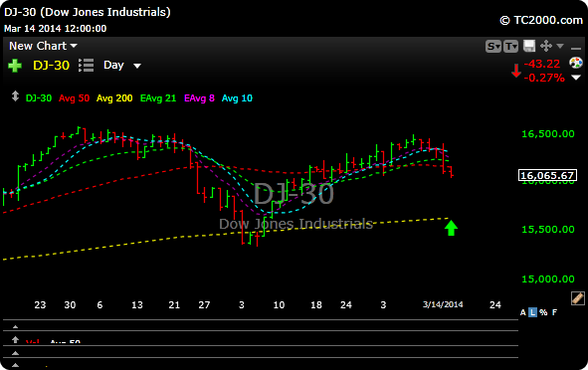This screenshot has height=370, width=588.
Task: Click the 27 date axis label
Action: [x=204, y=304]
